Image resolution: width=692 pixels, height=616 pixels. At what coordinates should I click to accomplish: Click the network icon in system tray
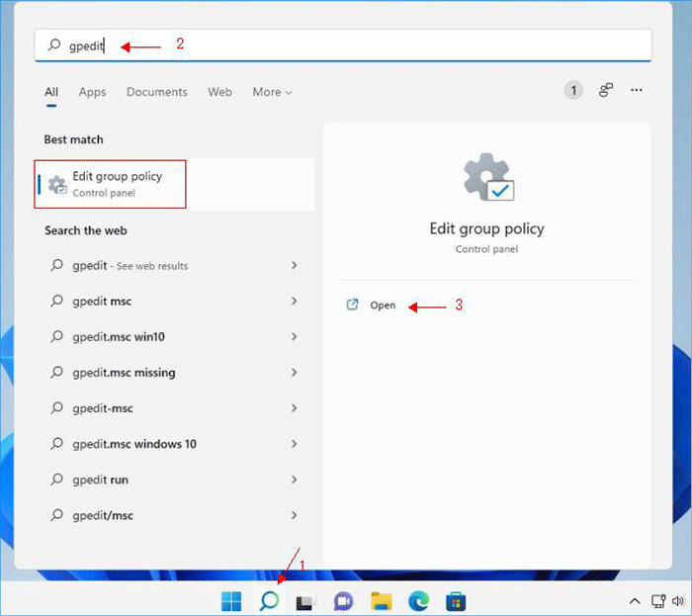pyautogui.click(x=658, y=601)
